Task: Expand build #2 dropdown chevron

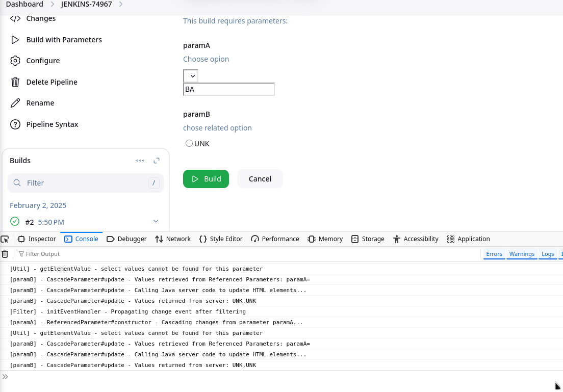Action: point(156,221)
